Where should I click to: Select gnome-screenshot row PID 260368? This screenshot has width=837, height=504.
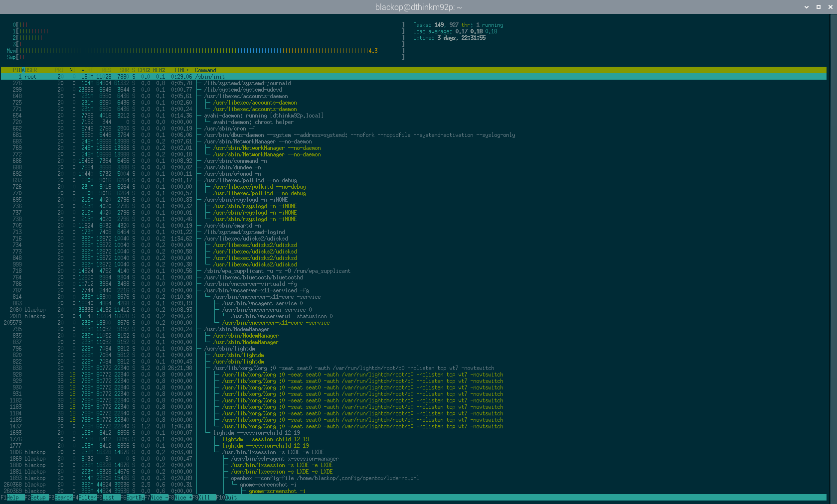click(414, 485)
